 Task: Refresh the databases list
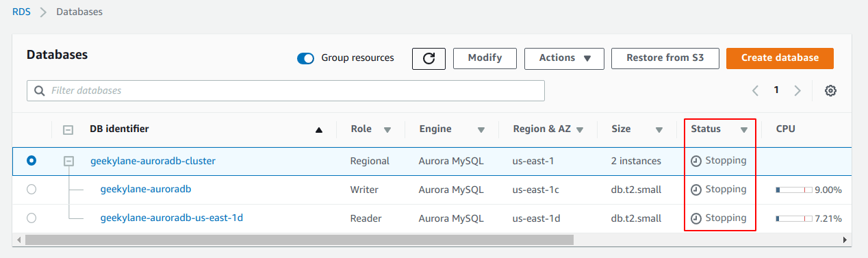[x=429, y=58]
